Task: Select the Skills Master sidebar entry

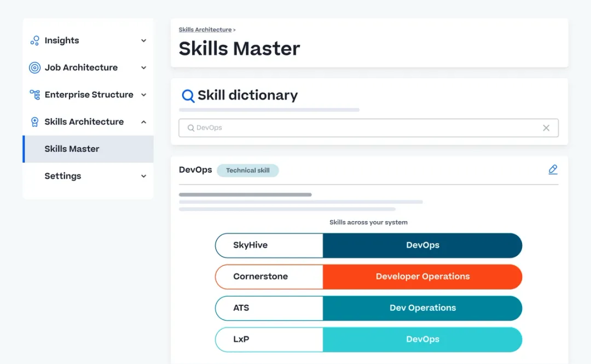Action: (x=88, y=149)
